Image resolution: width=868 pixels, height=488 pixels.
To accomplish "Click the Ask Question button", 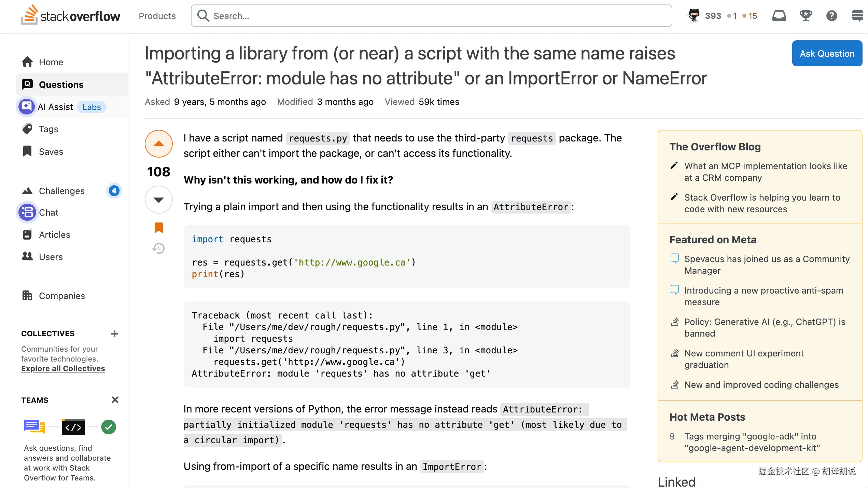I will point(827,53).
